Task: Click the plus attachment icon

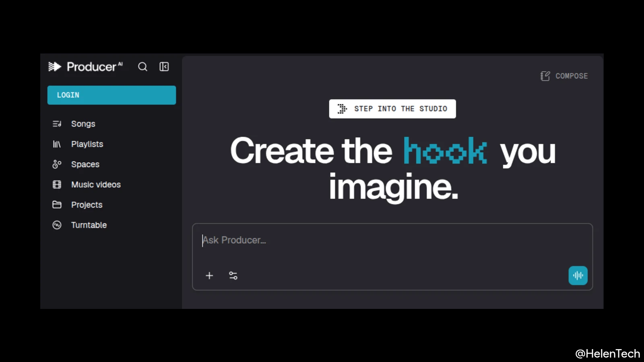Action: (209, 276)
